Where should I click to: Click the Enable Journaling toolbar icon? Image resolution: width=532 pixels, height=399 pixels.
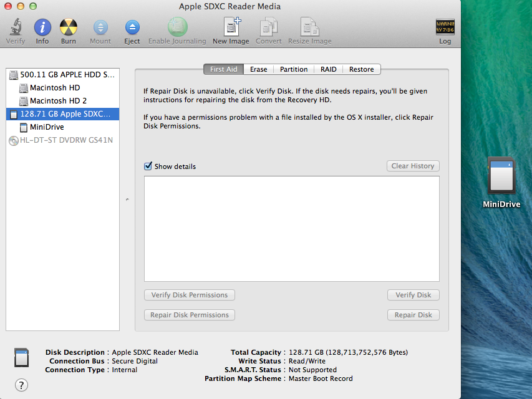pyautogui.click(x=178, y=26)
